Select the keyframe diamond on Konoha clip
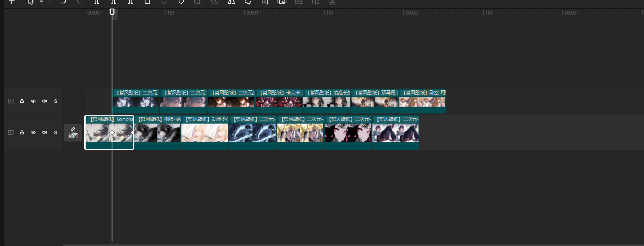 (112, 133)
